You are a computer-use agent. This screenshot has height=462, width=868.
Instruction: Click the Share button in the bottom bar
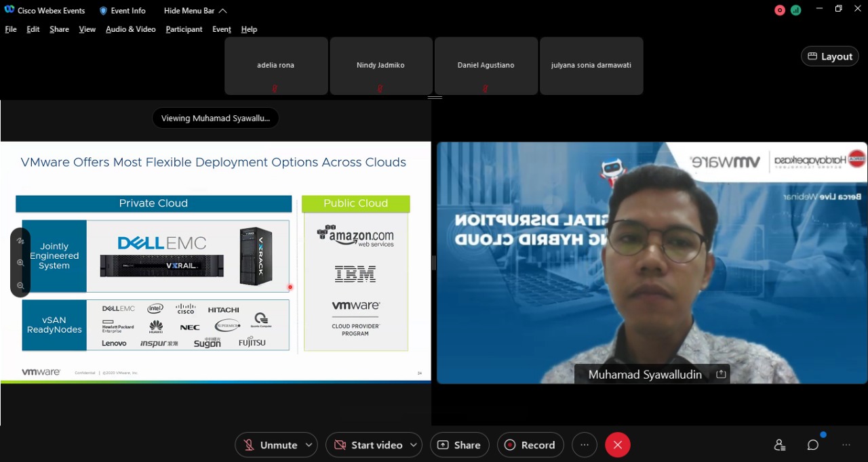point(459,445)
